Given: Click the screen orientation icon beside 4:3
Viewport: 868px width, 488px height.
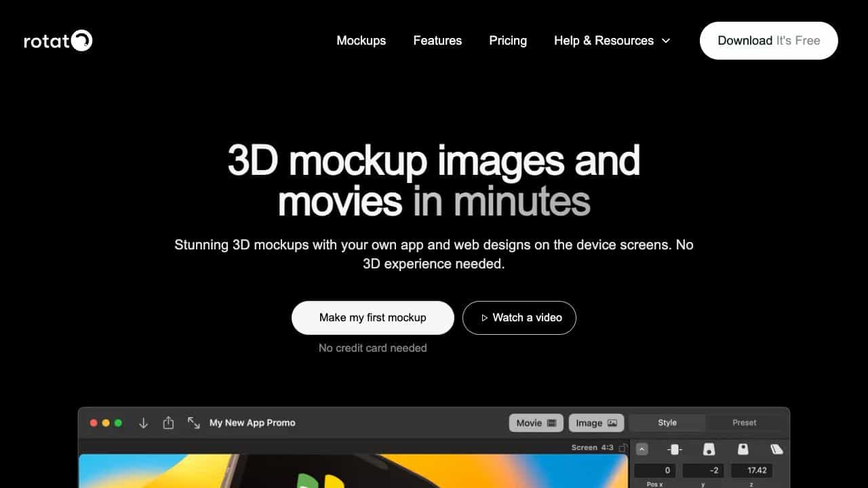Looking at the screenshot, I should point(623,448).
